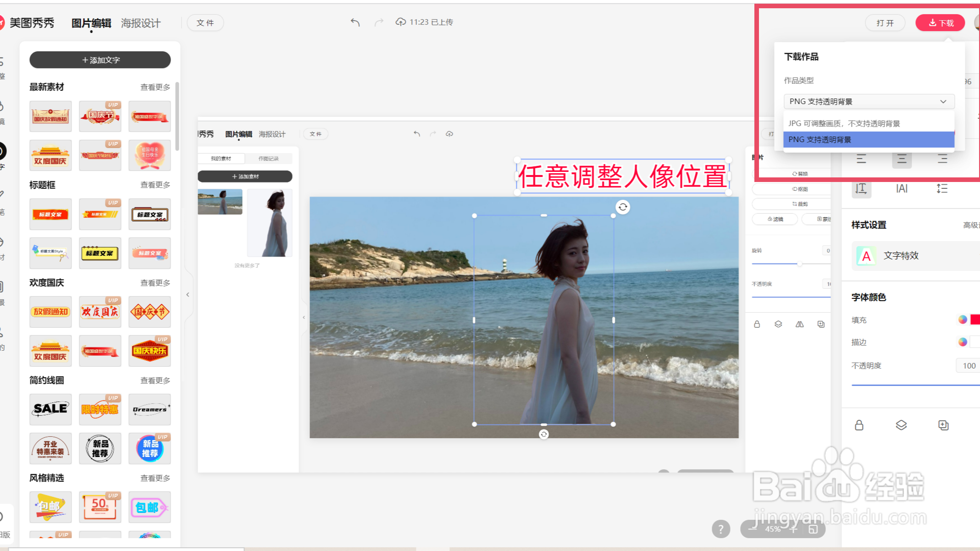The image size is (980, 551).
Task: Open the rainbow color wheel next to 填充
Action: coord(963,320)
